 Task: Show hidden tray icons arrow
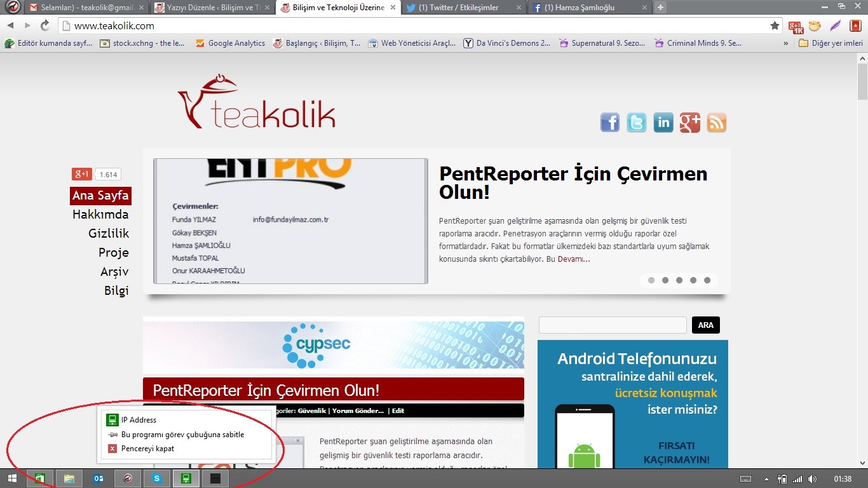(x=766, y=479)
